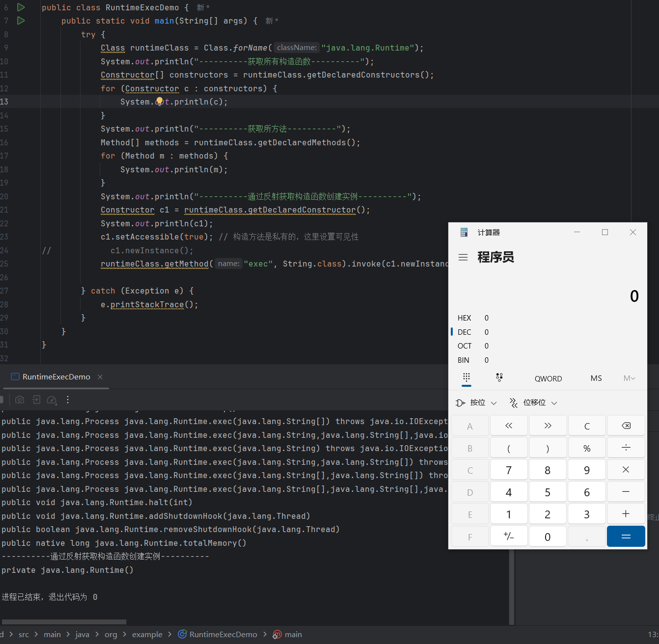This screenshot has height=644, width=659.
Task: Change the QWORD data size
Action: (x=548, y=378)
